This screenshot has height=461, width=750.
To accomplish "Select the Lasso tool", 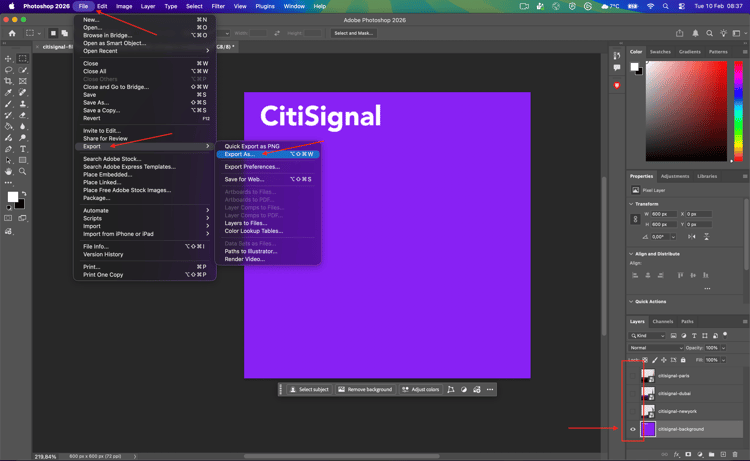I will click(x=8, y=70).
